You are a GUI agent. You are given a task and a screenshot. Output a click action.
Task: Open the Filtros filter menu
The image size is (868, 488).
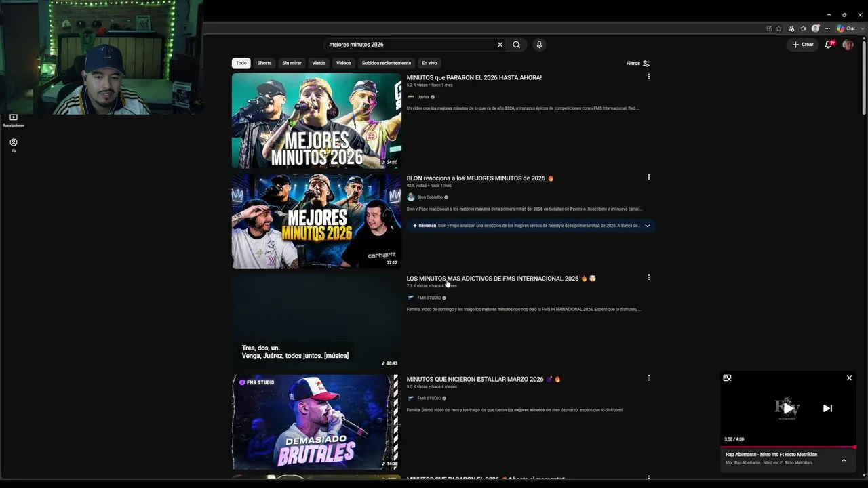click(638, 64)
